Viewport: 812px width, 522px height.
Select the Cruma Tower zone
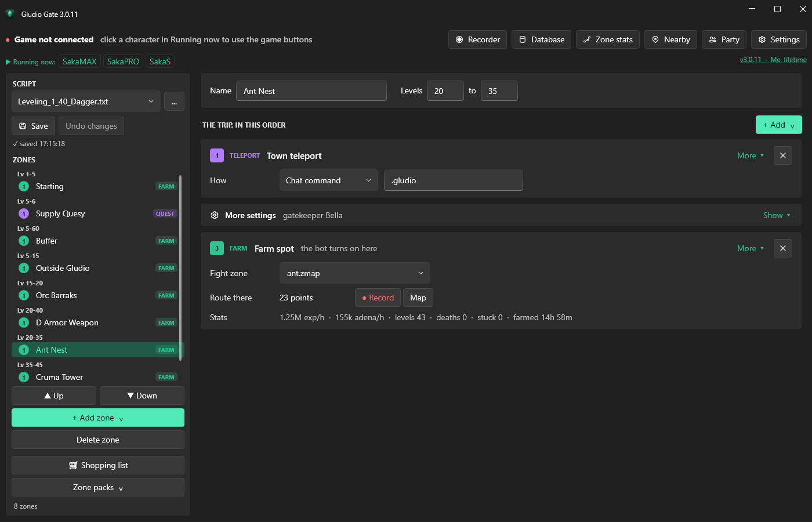tap(97, 377)
